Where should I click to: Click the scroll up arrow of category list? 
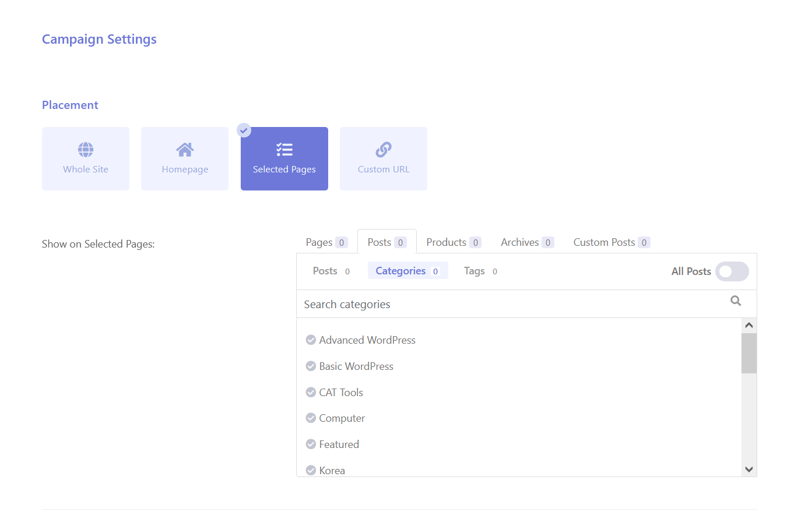749,326
